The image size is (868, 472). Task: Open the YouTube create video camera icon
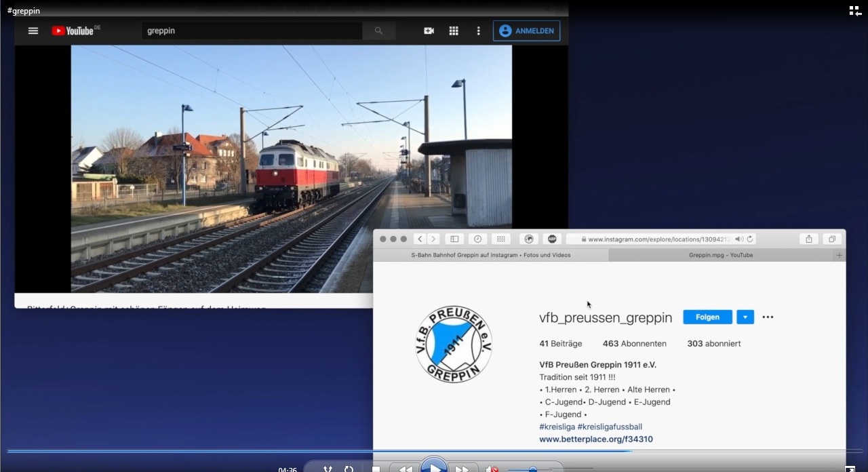click(x=429, y=31)
